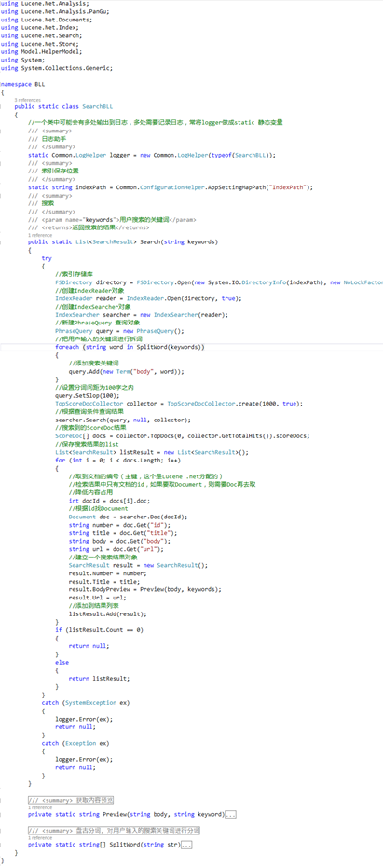Expand the collapsed Preview method body
This screenshot has width=383, height=868.
point(231,814)
